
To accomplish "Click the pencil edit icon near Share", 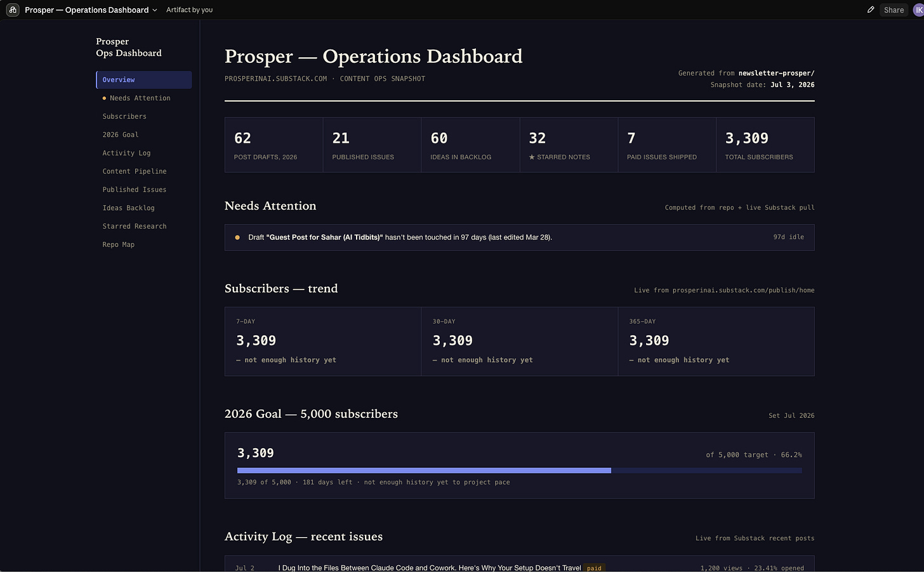I will coord(871,10).
